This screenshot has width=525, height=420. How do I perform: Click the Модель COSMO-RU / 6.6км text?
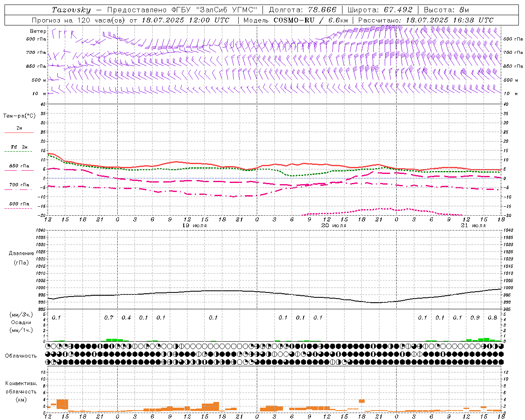pyautogui.click(x=296, y=20)
